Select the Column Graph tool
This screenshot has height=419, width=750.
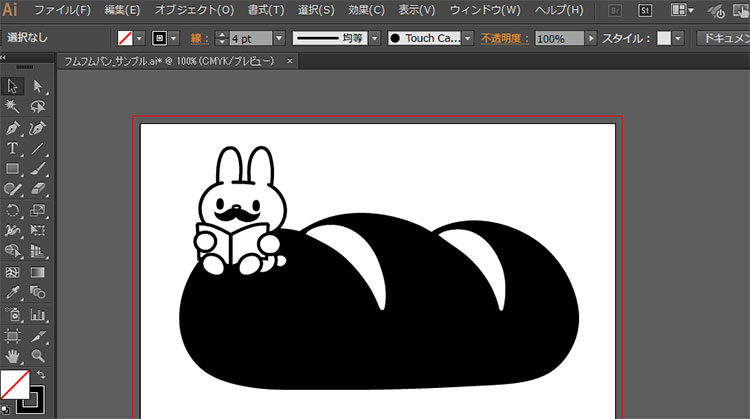(x=38, y=315)
